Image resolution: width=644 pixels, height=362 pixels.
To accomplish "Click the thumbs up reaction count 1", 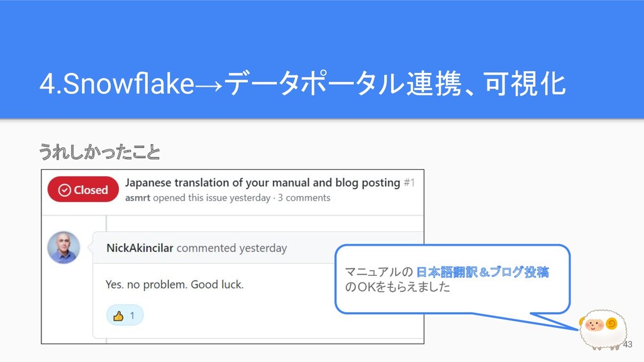I will (x=132, y=315).
